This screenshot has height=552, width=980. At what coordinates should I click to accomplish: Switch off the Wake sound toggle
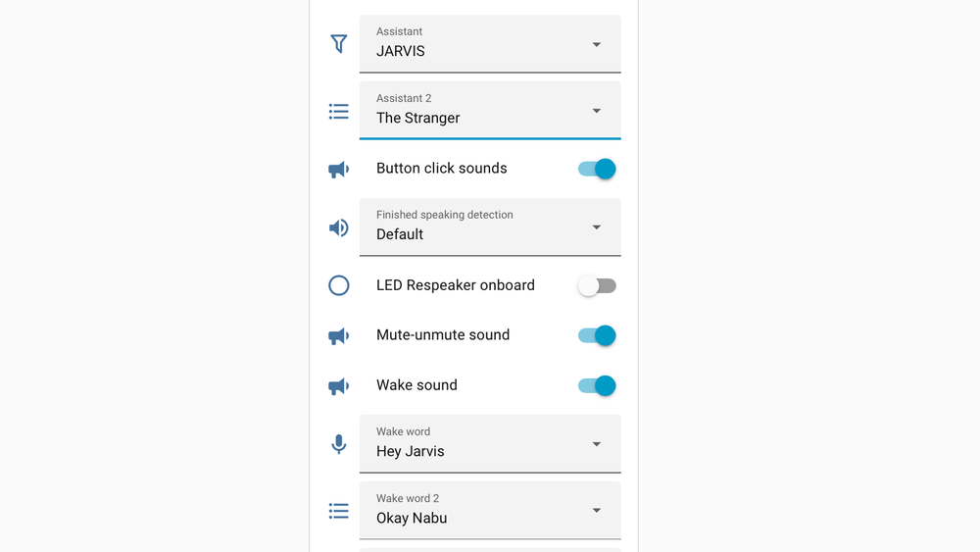click(x=597, y=385)
